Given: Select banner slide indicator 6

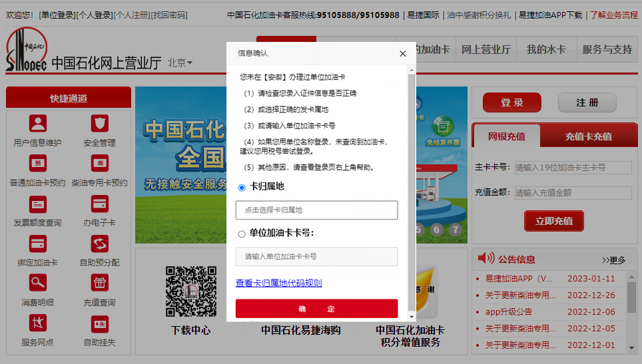Looking at the screenshot, I should (x=436, y=230).
